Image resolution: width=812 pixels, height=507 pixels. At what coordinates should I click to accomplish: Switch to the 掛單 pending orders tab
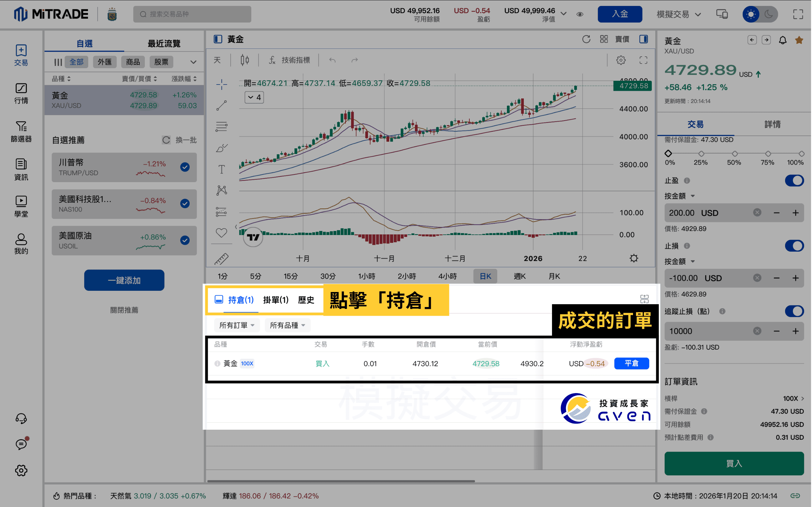pos(275,300)
